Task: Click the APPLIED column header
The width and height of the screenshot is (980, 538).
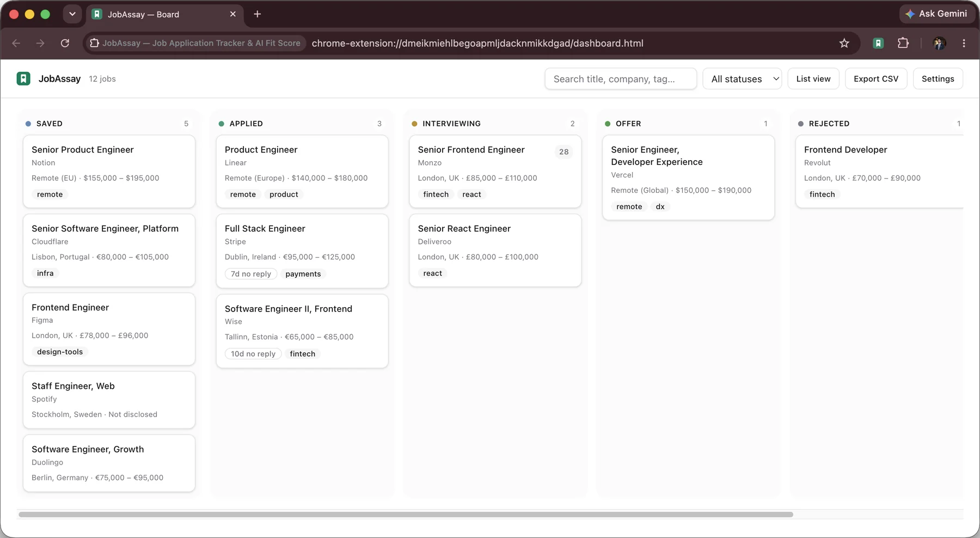Action: pyautogui.click(x=246, y=124)
